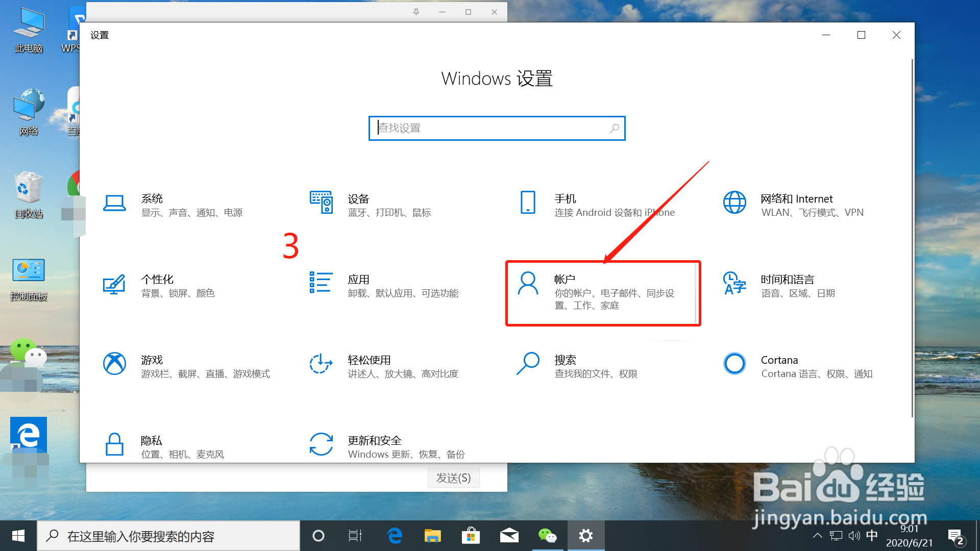Open 网络和 Internet globe icon
980x551 pixels.
pyautogui.click(x=734, y=203)
